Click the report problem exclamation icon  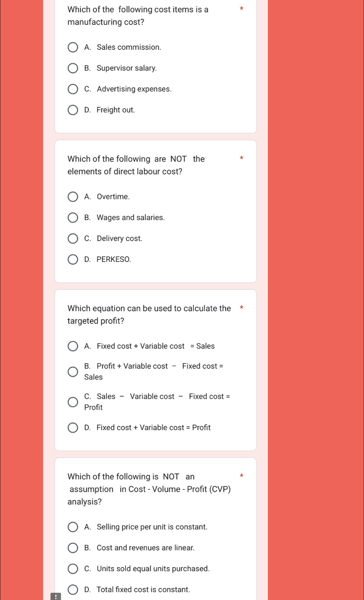pyautogui.click(x=56, y=596)
